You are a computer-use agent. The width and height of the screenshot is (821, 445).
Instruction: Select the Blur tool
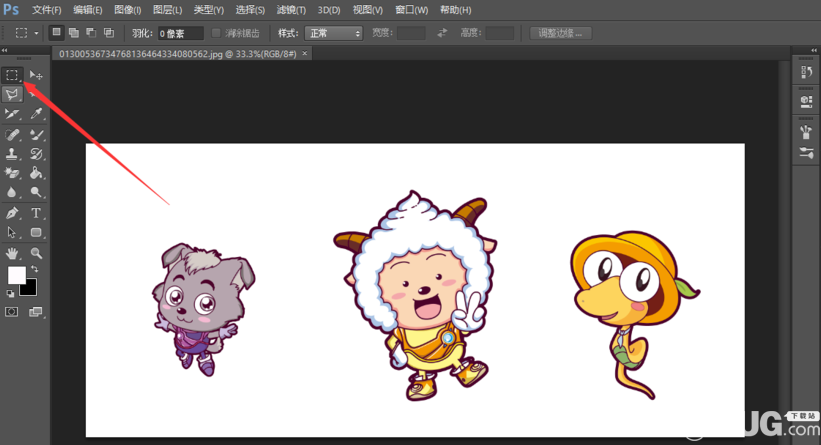coord(12,192)
